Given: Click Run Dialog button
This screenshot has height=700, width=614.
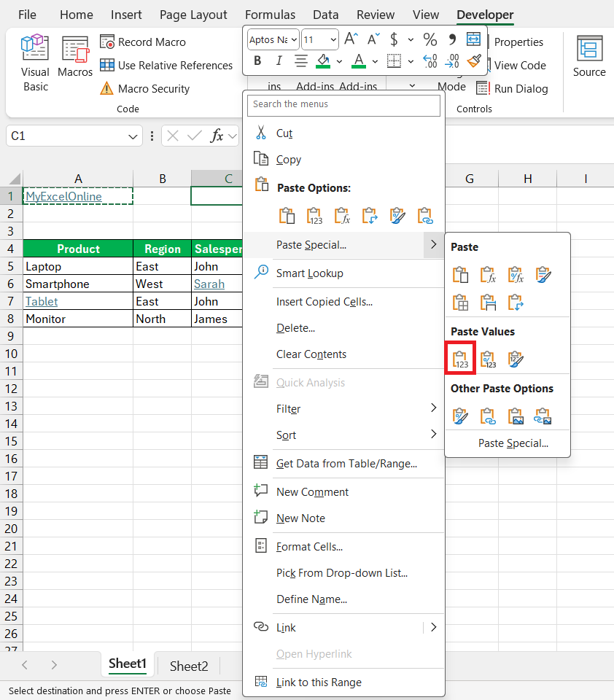Looking at the screenshot, I should (x=512, y=89).
